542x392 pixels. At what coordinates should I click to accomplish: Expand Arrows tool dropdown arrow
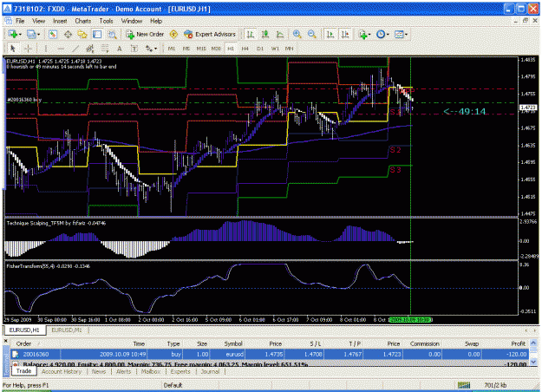155,49
